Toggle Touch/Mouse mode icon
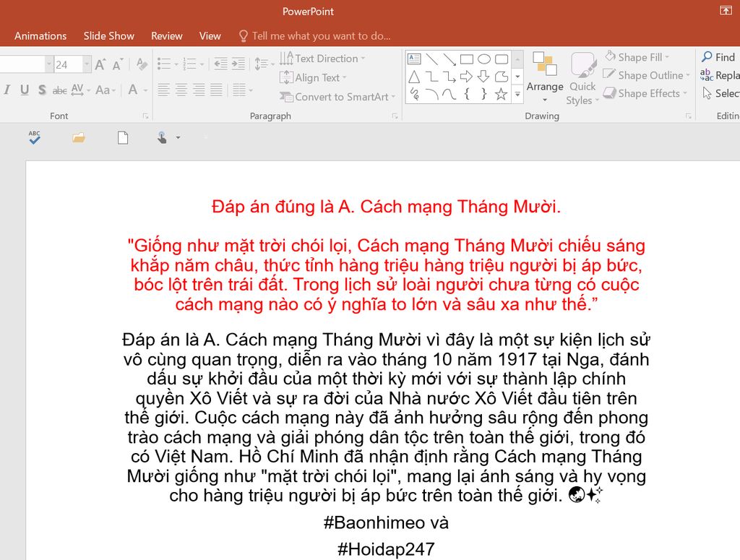The image size is (740, 560). pyautogui.click(x=162, y=137)
